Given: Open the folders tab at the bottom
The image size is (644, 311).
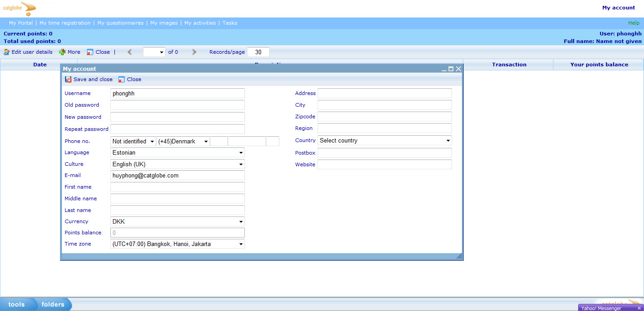Looking at the screenshot, I should [53, 304].
